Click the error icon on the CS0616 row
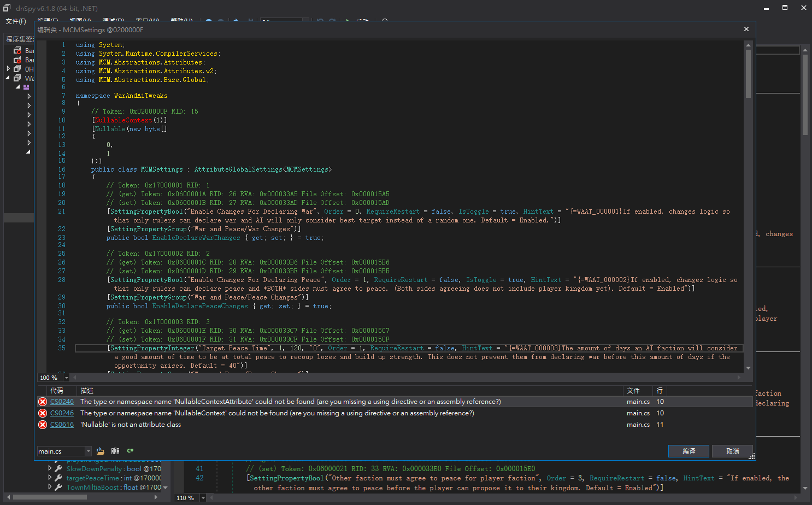 tap(43, 425)
